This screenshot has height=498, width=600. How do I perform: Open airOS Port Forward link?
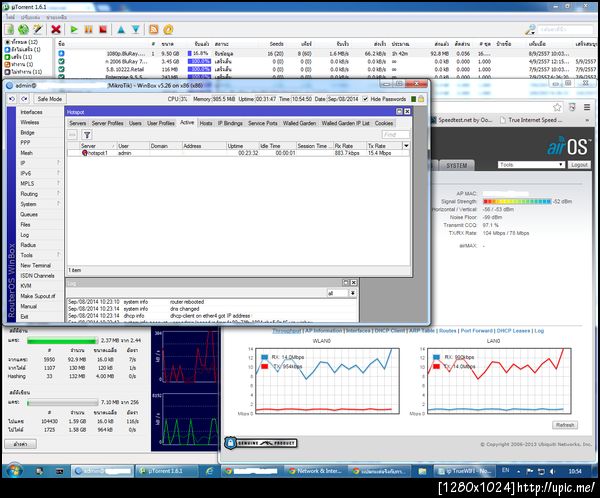(x=476, y=331)
